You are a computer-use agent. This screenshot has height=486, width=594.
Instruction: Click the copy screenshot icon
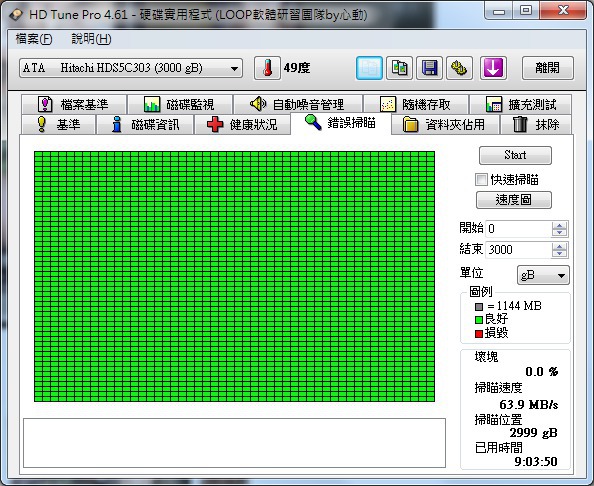point(399,68)
